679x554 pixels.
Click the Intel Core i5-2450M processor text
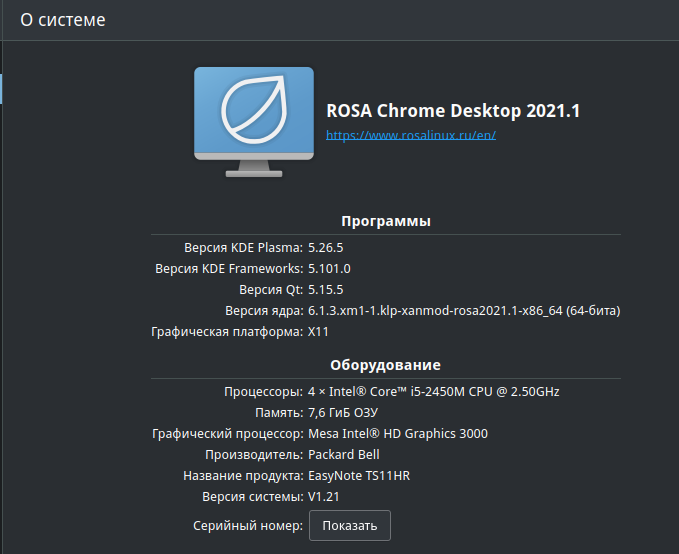(x=433, y=391)
